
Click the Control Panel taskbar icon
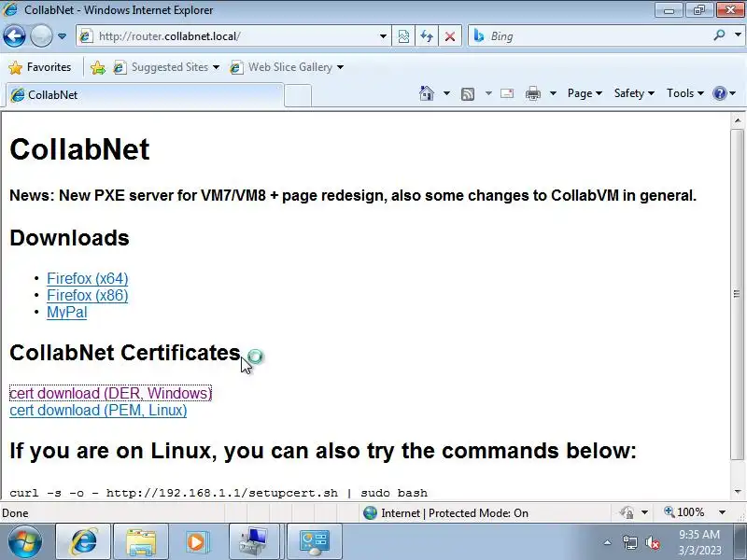pos(314,541)
